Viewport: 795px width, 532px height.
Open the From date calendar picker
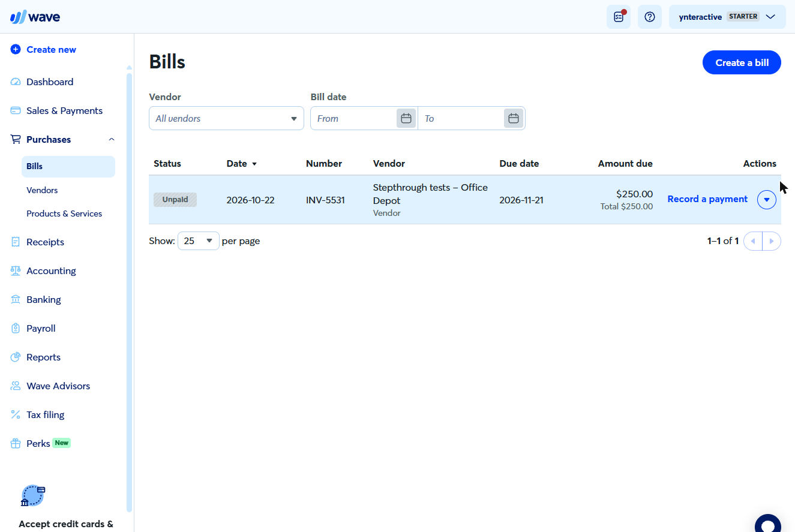point(406,119)
